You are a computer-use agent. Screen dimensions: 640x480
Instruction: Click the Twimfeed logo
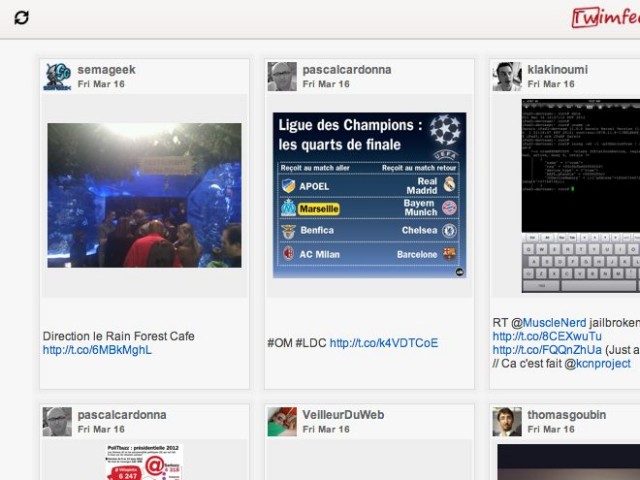click(606, 17)
